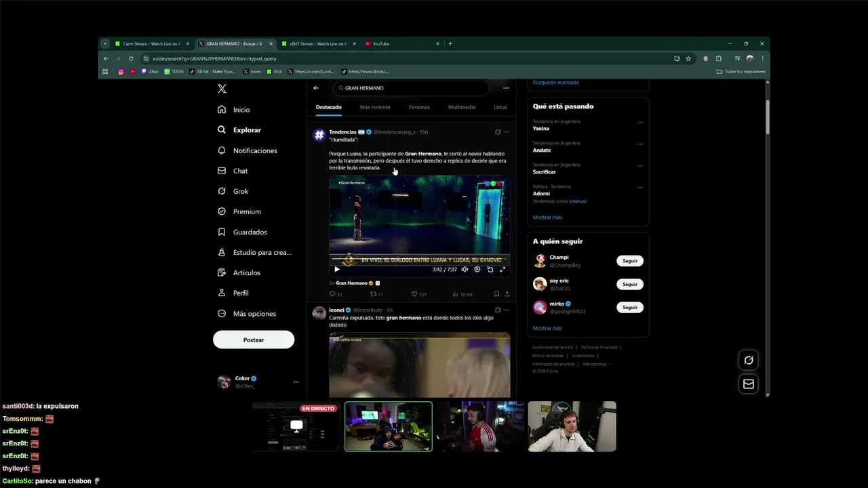Click Emanuel trend link
This screenshot has height=488, width=868.
[x=578, y=201]
